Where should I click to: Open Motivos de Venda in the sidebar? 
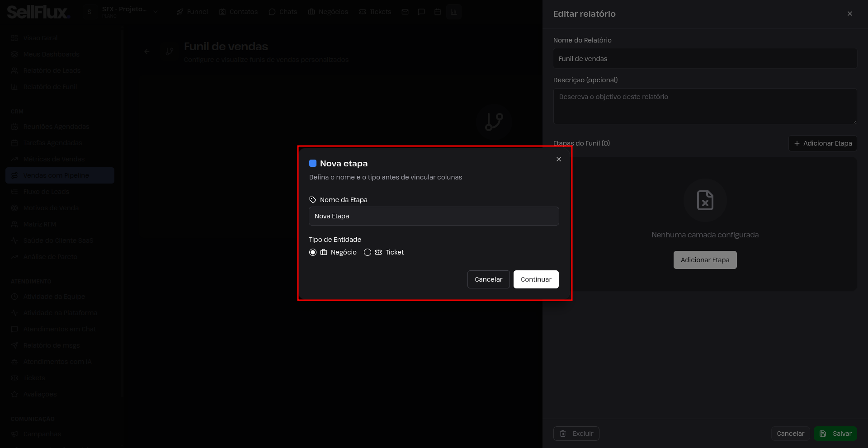[x=60, y=208]
